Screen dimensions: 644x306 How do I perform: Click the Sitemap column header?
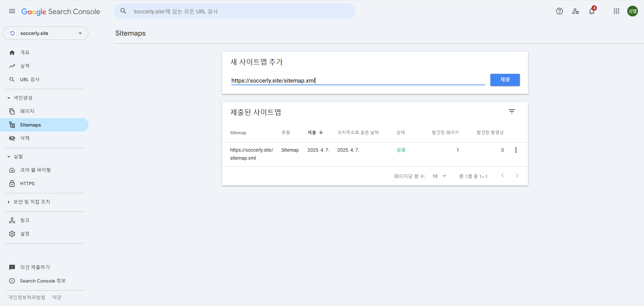tap(238, 133)
